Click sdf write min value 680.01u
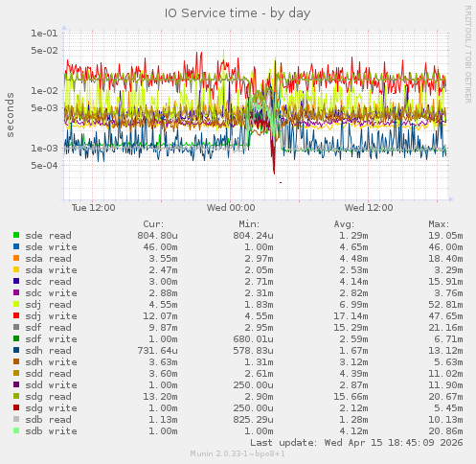This screenshot has height=464, width=476. 253,339
